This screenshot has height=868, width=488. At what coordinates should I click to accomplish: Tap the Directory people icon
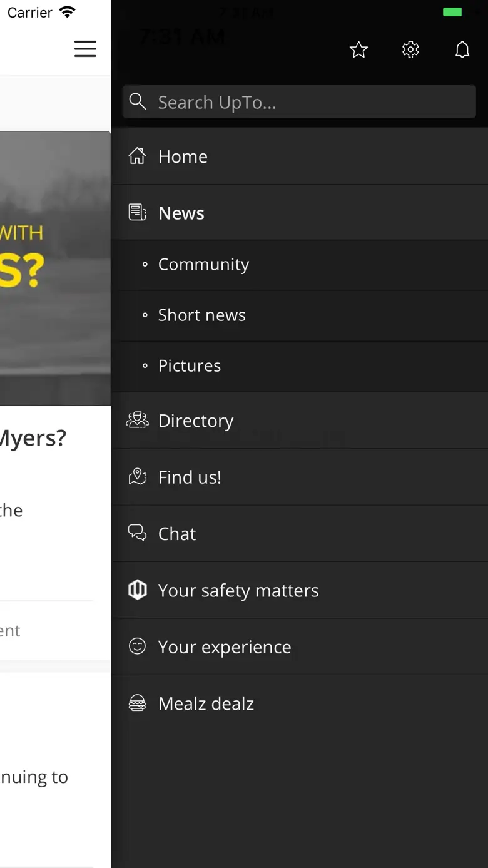tap(137, 420)
